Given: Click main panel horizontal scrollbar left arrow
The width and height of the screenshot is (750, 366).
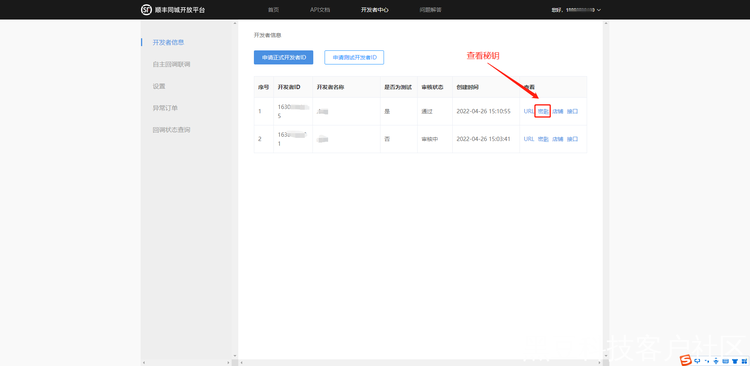Looking at the screenshot, I should [x=241, y=363].
